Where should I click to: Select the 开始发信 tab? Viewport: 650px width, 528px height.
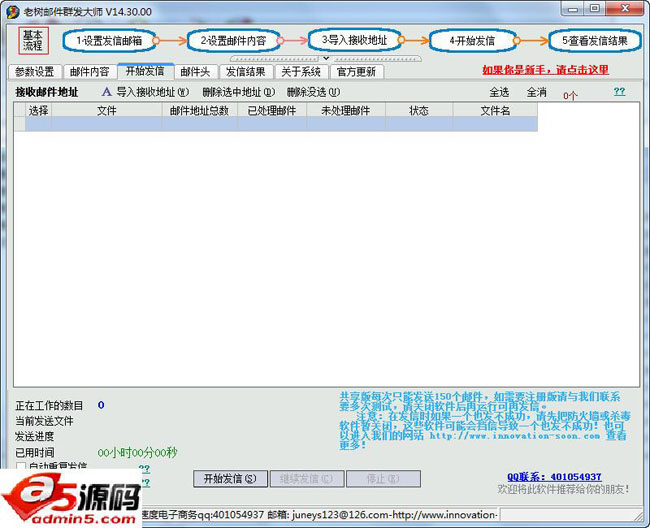coord(145,71)
